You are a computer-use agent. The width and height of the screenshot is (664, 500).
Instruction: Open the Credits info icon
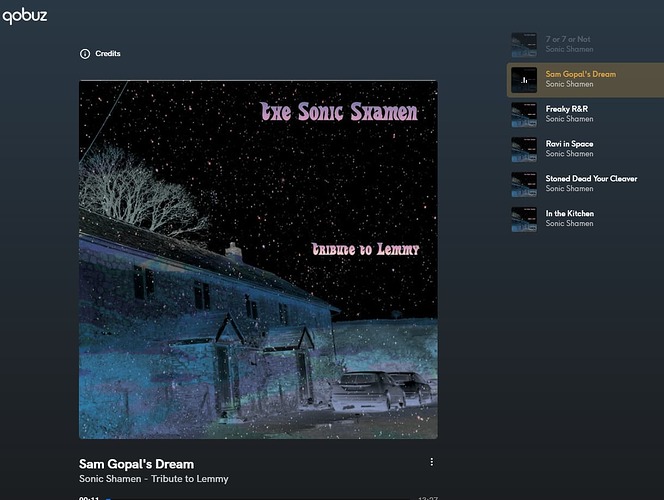click(x=85, y=54)
